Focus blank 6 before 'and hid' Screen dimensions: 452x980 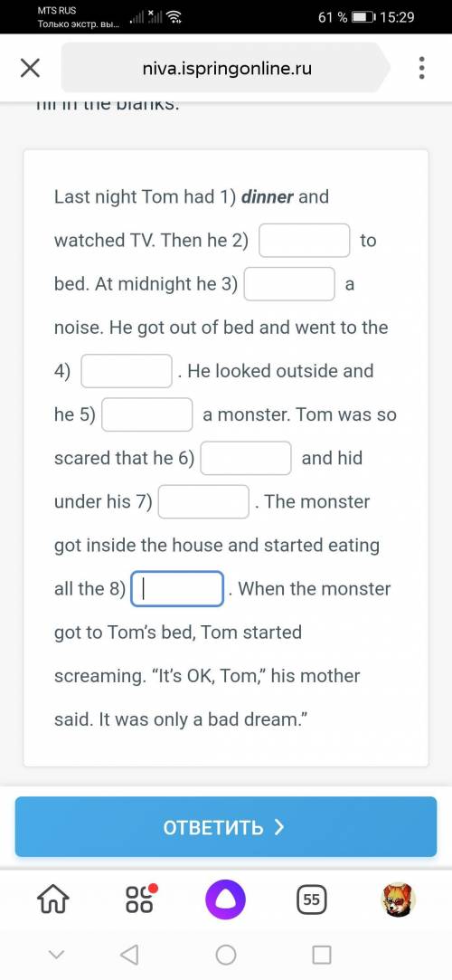246,458
